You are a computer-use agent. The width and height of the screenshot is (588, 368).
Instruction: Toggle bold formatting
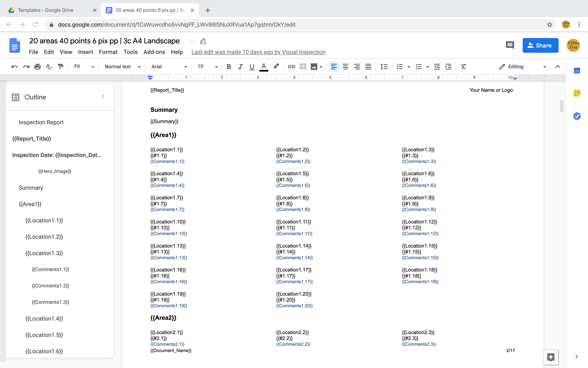229,67
